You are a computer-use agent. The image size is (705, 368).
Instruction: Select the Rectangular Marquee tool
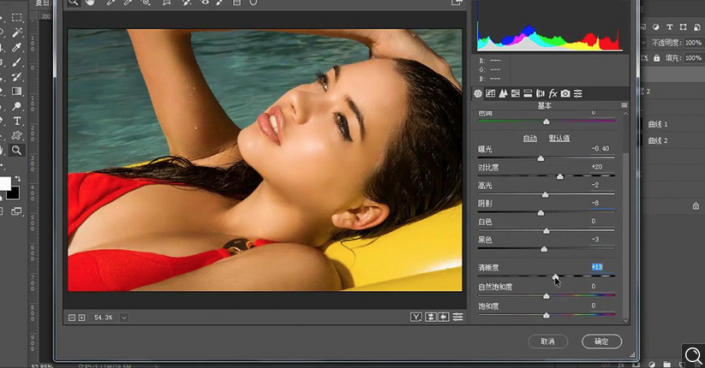[x=17, y=18]
